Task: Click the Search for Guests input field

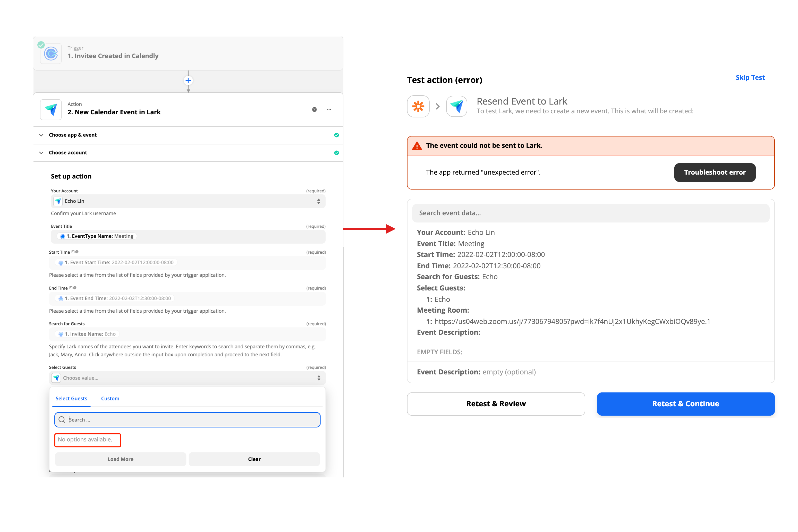Action: (x=187, y=334)
